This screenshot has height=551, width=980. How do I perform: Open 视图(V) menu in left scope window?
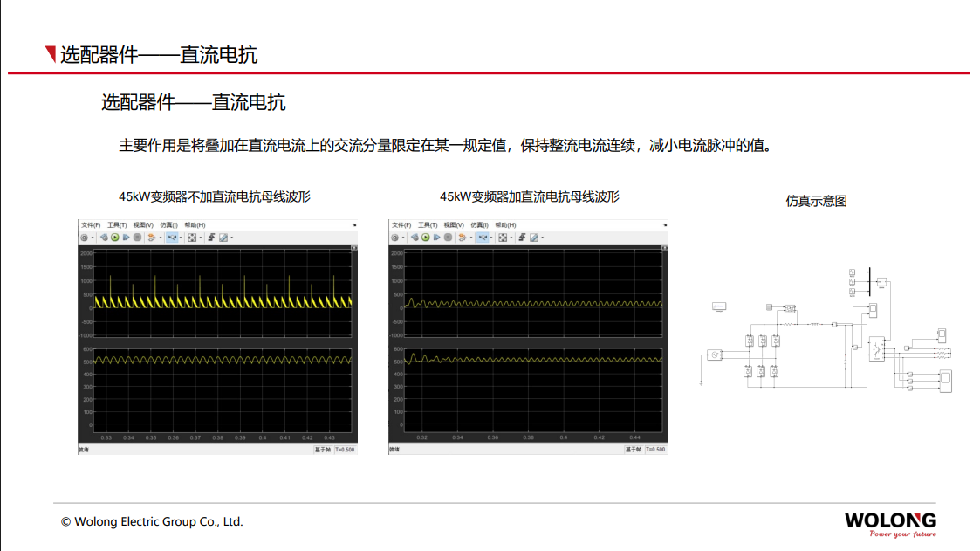[143, 224]
